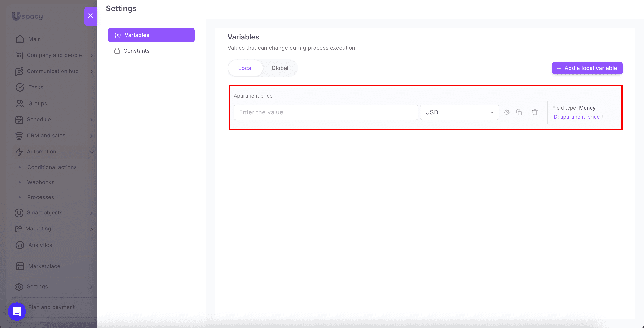The width and height of the screenshot is (644, 328).
Task: Open the Tasks checkmark icon
Action: tap(20, 87)
